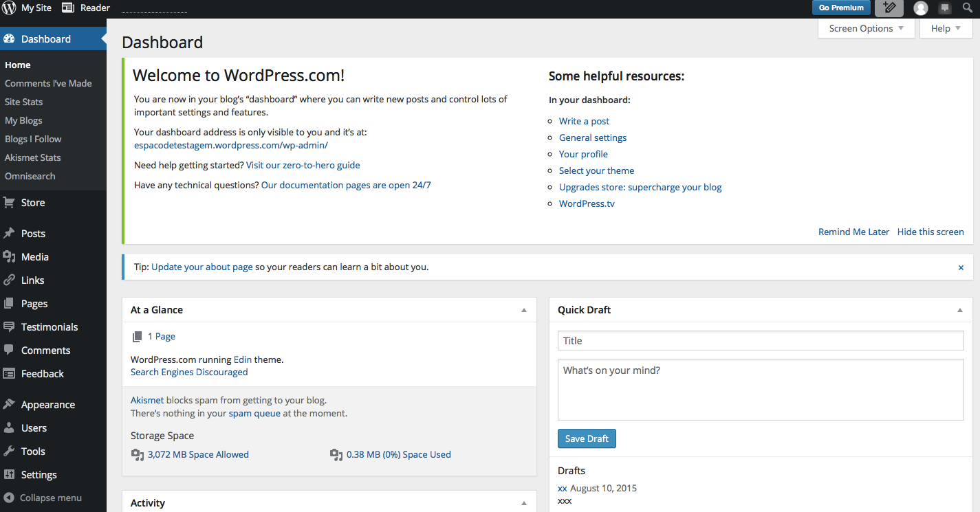Open the Write a post link
The image size is (980, 512).
[x=584, y=121]
